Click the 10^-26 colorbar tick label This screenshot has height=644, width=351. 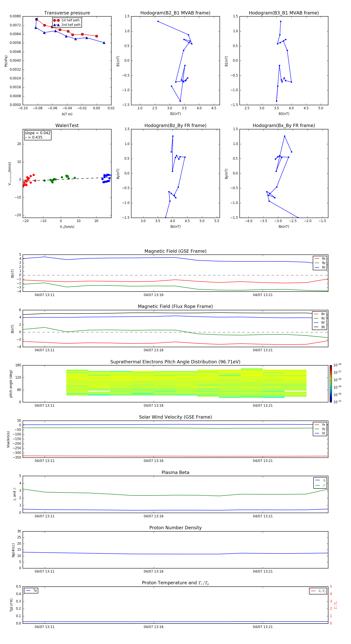point(337,365)
